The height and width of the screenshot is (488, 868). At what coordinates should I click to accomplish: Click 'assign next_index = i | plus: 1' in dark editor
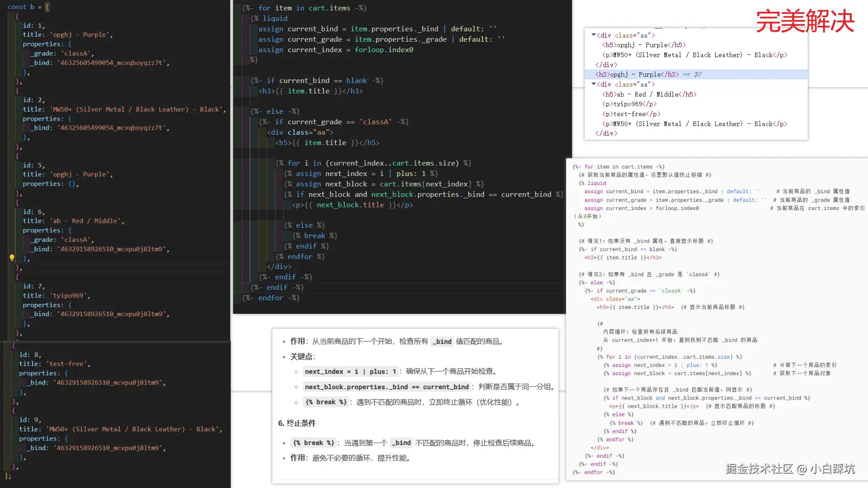point(361,173)
